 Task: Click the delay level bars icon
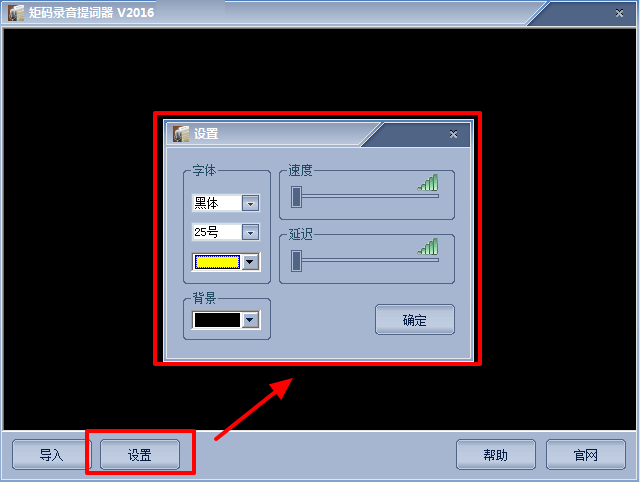pyautogui.click(x=428, y=247)
